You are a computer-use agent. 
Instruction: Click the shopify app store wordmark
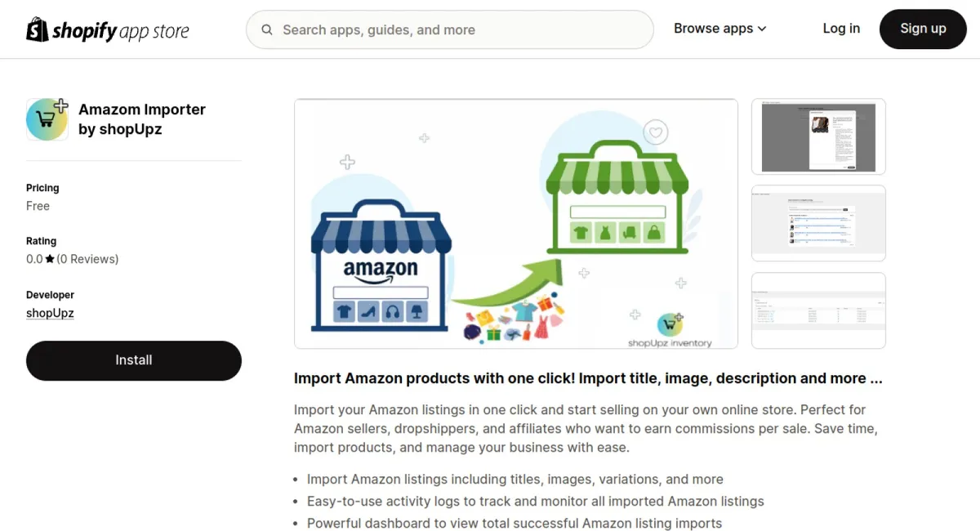click(x=121, y=31)
